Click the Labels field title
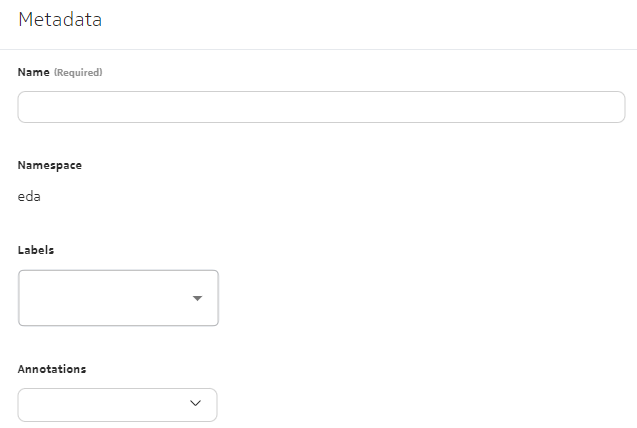637x428 pixels. coord(36,250)
